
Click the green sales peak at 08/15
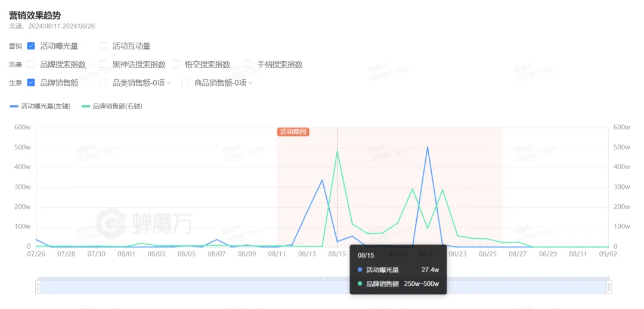click(x=338, y=151)
